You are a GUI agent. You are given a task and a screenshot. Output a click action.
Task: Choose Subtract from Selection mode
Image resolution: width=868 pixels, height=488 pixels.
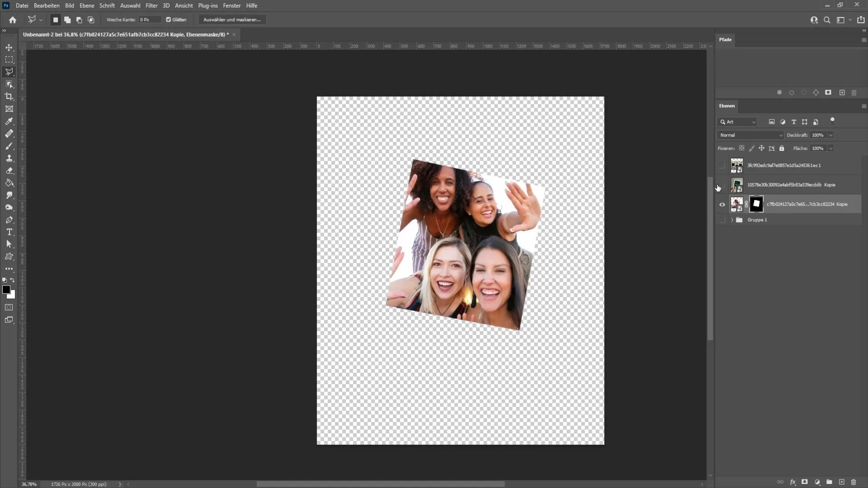tap(79, 20)
